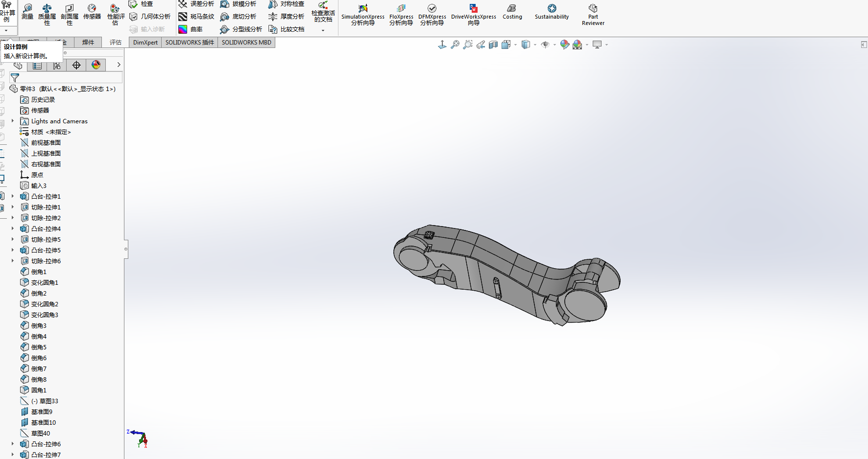868x459 pixels.
Task: Launch SimulationXpress 分析向导
Action: [363, 15]
